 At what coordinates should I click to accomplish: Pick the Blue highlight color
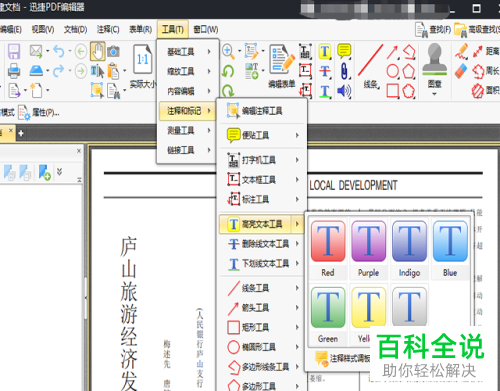[450, 248]
